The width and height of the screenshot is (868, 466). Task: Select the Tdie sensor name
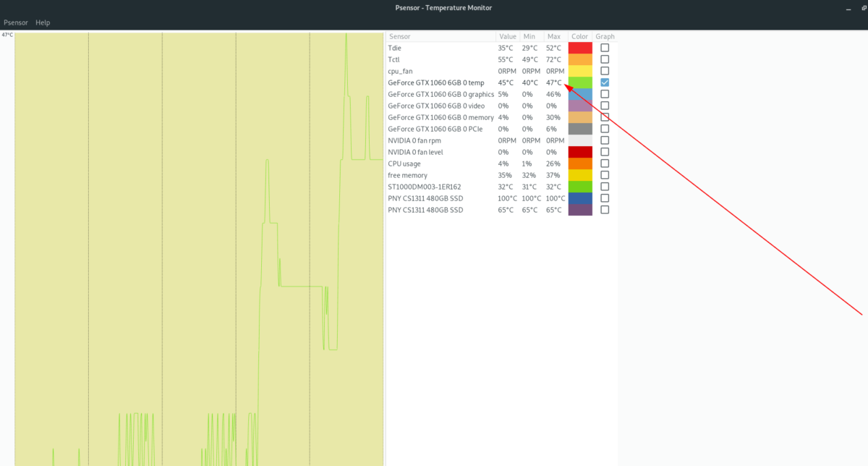(394, 48)
